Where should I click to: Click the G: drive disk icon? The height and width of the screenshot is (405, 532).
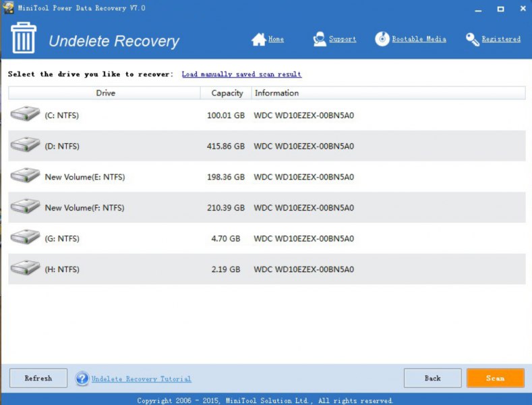point(25,237)
